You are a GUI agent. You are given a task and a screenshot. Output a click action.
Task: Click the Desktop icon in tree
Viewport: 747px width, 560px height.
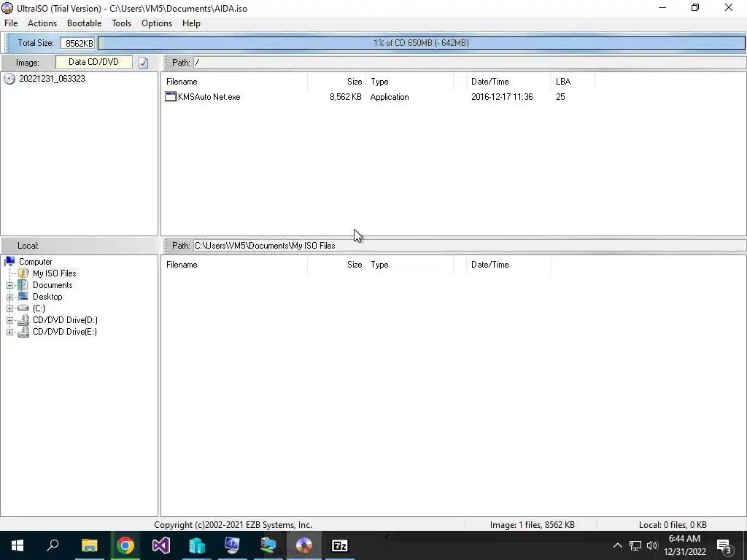(x=23, y=296)
